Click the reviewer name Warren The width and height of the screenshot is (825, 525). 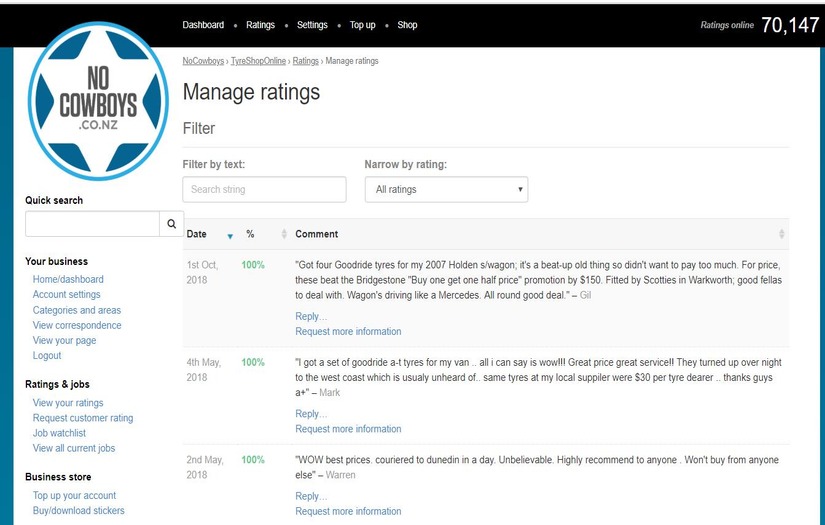pos(340,475)
